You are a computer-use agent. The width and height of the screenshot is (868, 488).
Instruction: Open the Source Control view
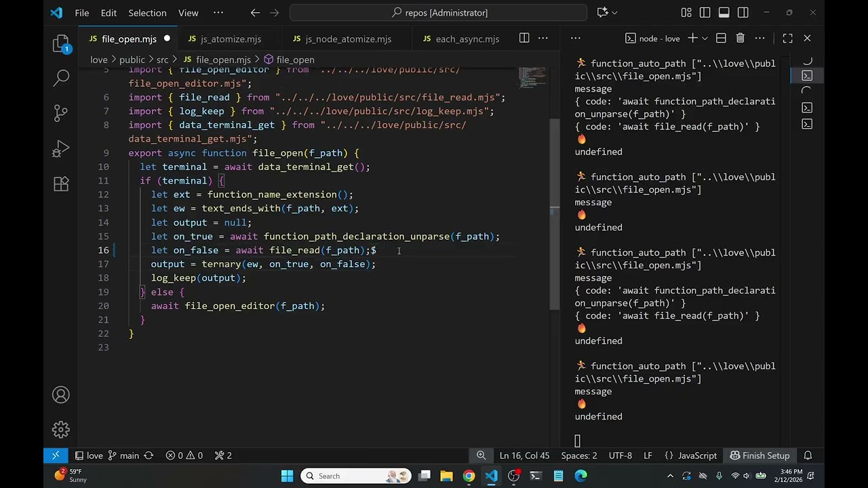click(x=61, y=113)
